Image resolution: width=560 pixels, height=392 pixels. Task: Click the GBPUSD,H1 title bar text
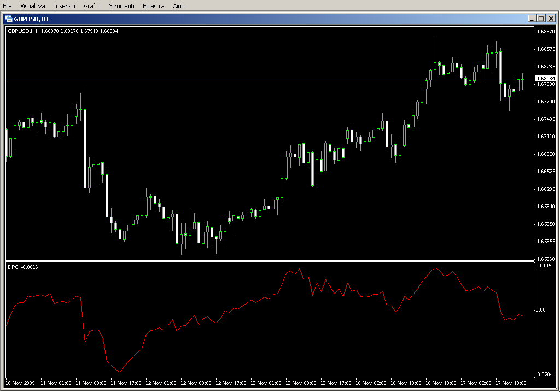[x=31, y=19]
